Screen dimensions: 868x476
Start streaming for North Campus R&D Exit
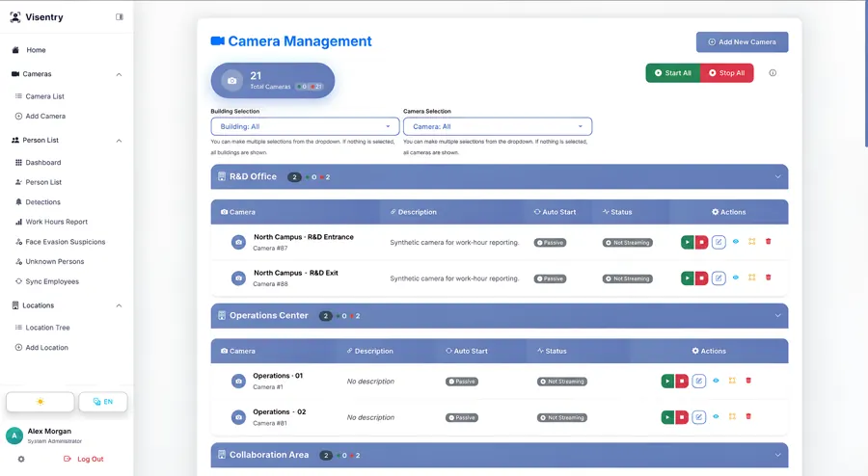tap(688, 278)
